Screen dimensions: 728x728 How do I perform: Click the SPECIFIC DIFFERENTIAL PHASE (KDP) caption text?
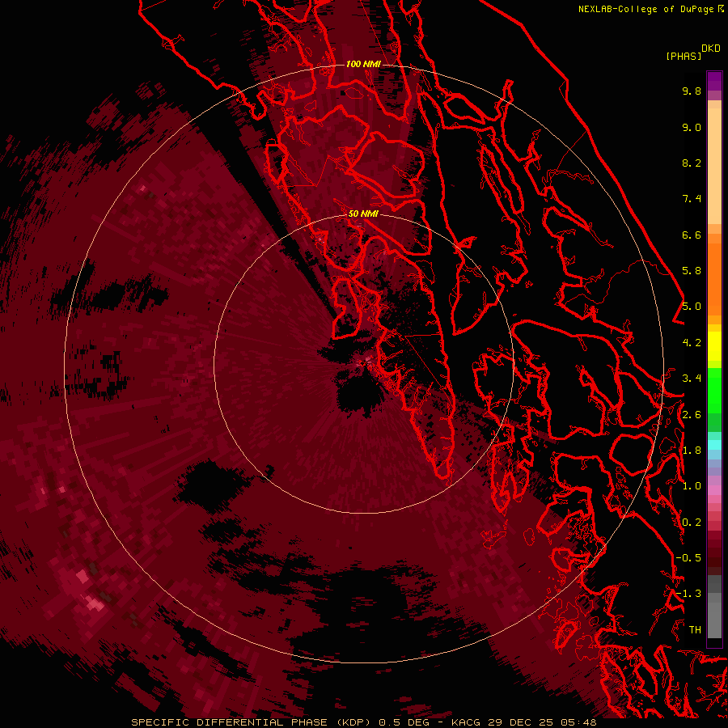click(x=250, y=722)
